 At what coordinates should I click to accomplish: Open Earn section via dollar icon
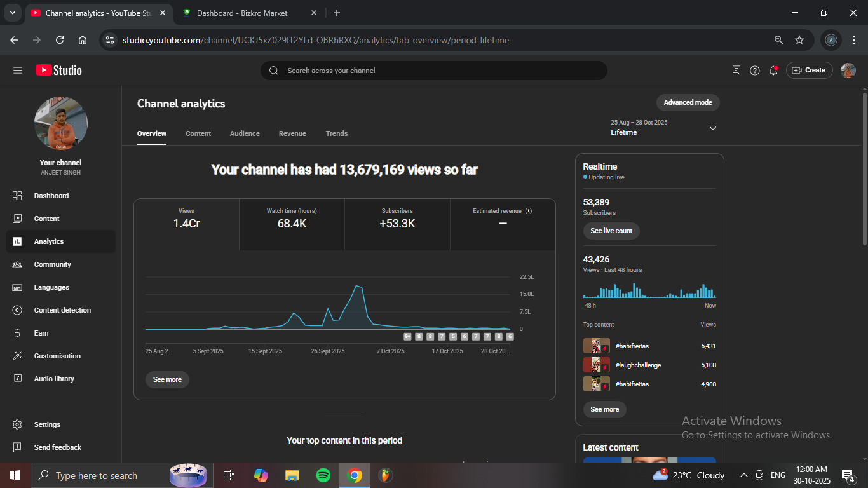pyautogui.click(x=17, y=333)
